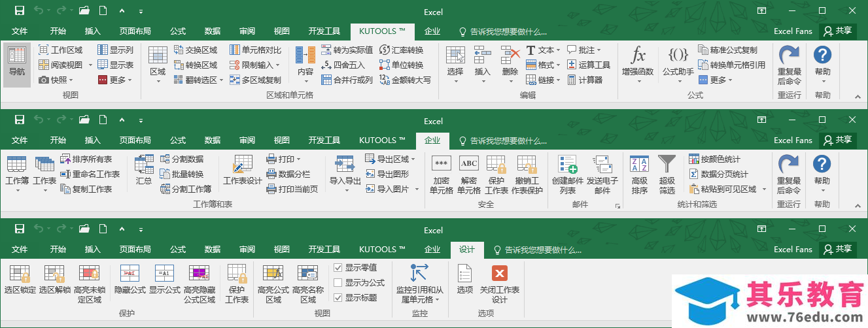Image resolution: width=868 pixels, height=328 pixels.
Task: Click 转为实际值 to actual values
Action: tap(347, 50)
